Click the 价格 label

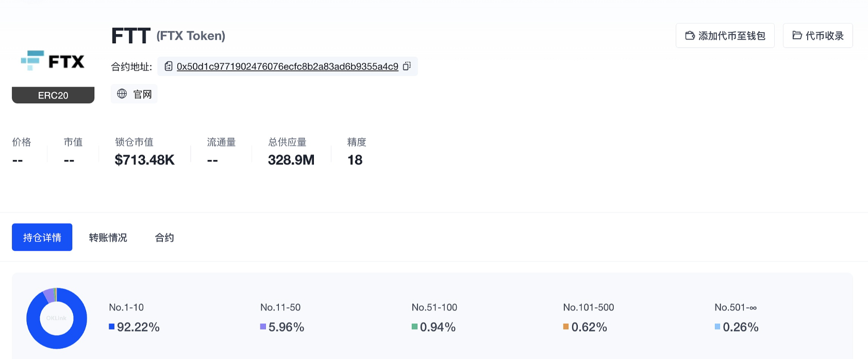point(22,142)
